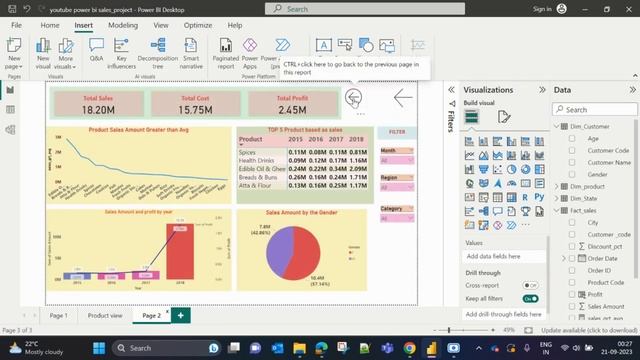Switch to Model view in sidebar

[x=10, y=129]
